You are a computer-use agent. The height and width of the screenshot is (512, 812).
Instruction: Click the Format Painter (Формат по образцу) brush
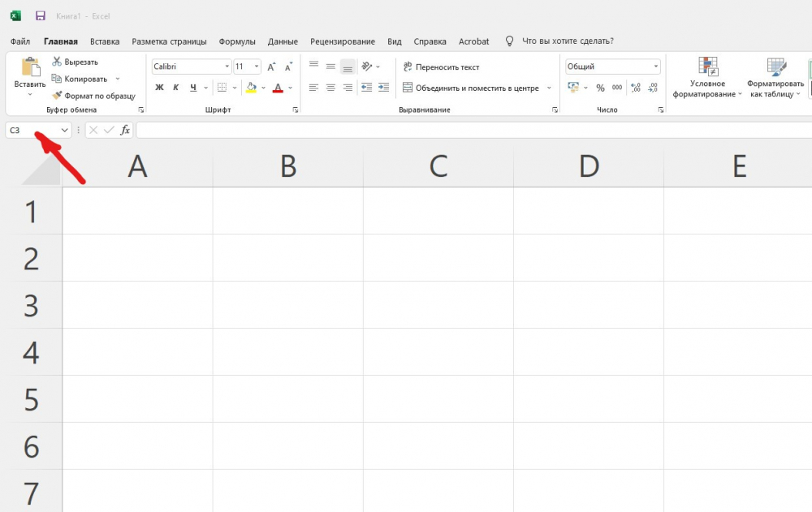point(93,96)
